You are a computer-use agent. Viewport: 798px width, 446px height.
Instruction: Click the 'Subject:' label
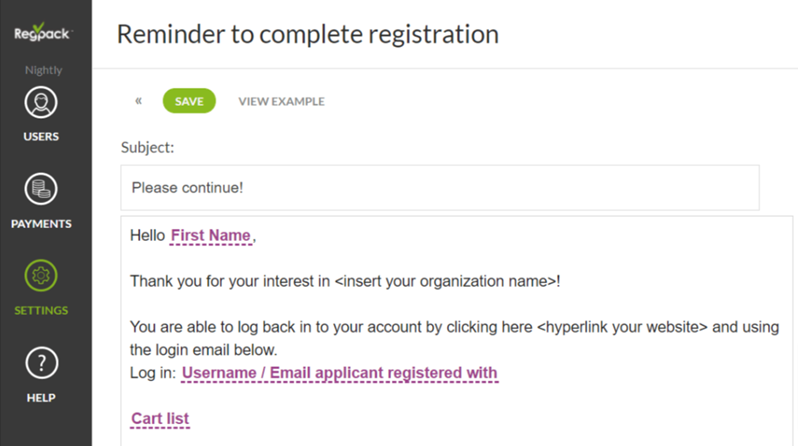[x=147, y=147]
